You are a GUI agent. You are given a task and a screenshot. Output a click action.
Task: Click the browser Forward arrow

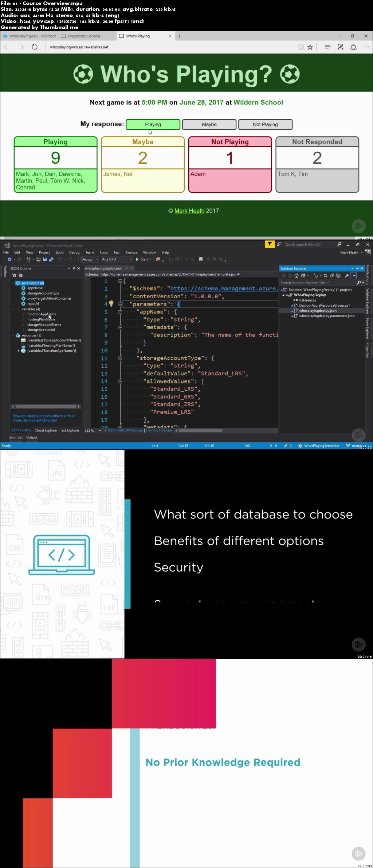[x=21, y=47]
